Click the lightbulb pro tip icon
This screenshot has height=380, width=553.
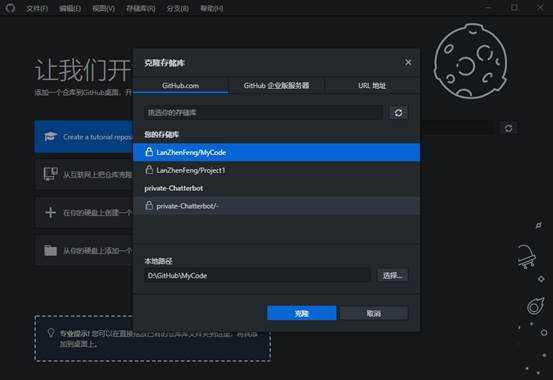[51, 333]
